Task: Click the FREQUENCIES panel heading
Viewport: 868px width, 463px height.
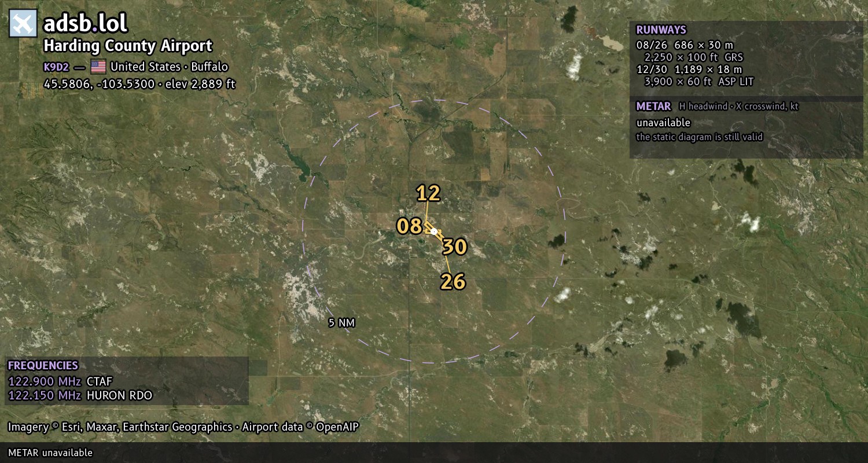Action: click(43, 366)
